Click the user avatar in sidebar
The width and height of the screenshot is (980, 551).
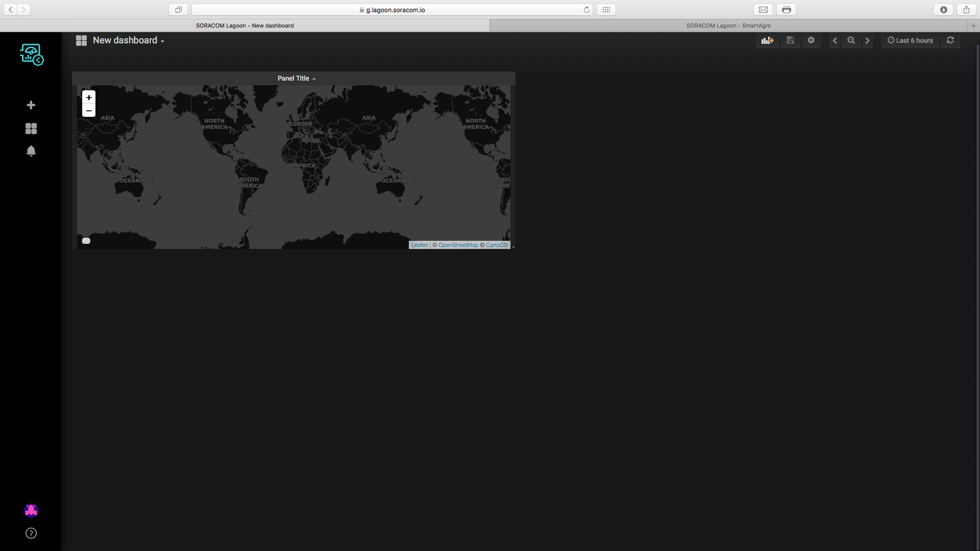31,510
